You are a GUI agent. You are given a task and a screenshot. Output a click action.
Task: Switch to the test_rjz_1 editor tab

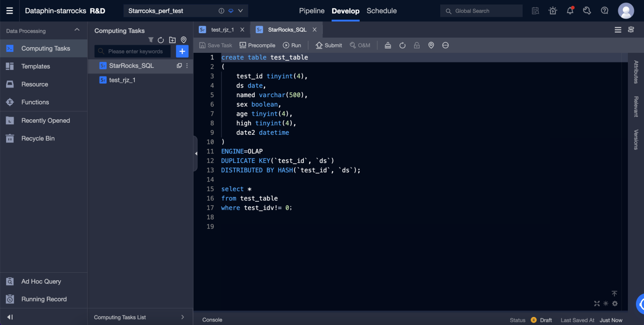[222, 30]
